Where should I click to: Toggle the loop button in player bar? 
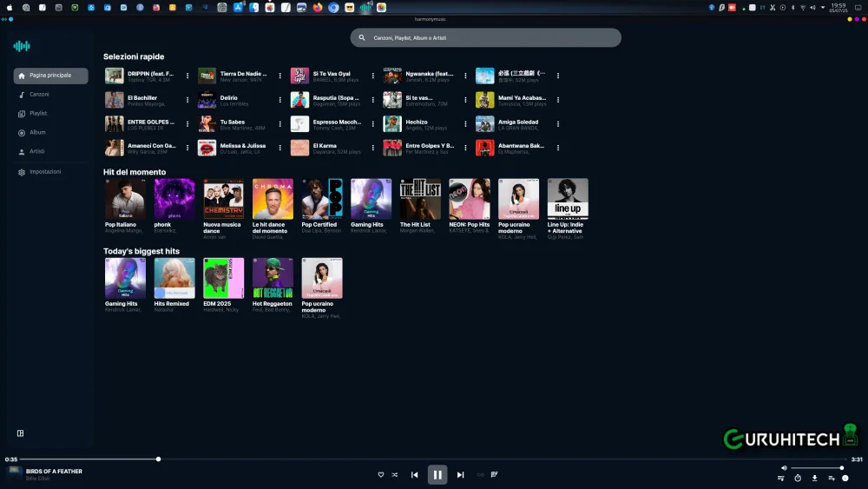[x=480, y=474]
